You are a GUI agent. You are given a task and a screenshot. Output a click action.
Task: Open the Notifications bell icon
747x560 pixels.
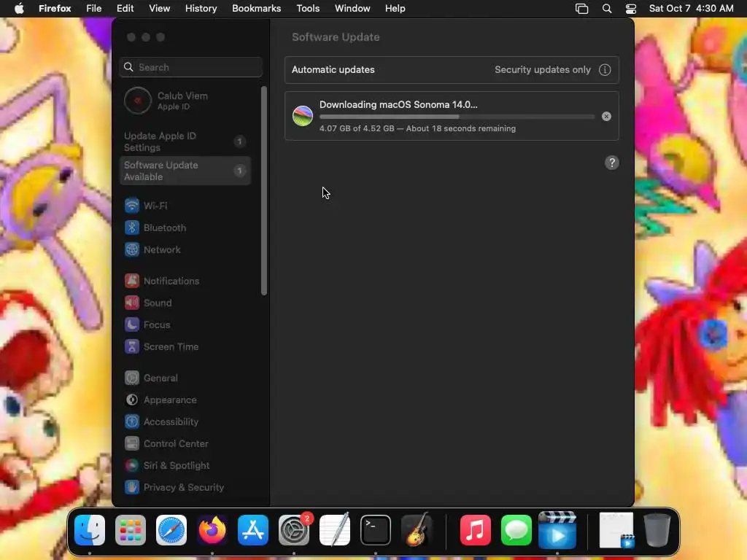click(132, 281)
